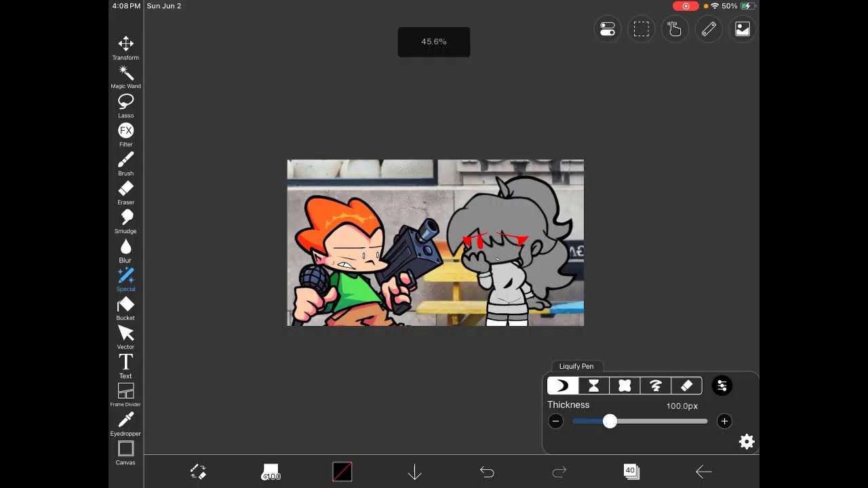Select the Liquify pinch hourglass mode
Viewport: 868px width, 488px height.
point(594,386)
